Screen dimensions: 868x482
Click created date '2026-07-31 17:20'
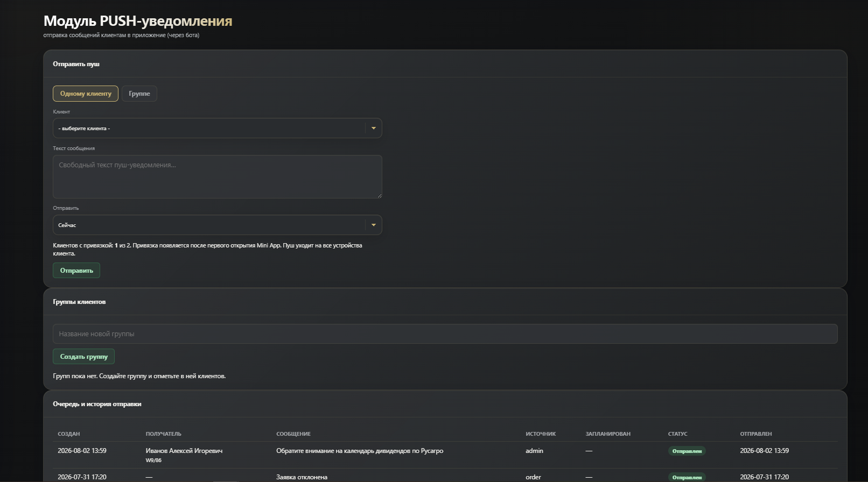tap(82, 477)
